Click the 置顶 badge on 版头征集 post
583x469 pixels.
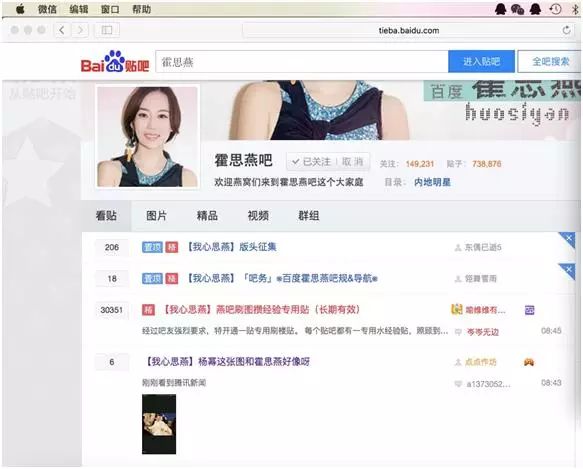[152, 247]
